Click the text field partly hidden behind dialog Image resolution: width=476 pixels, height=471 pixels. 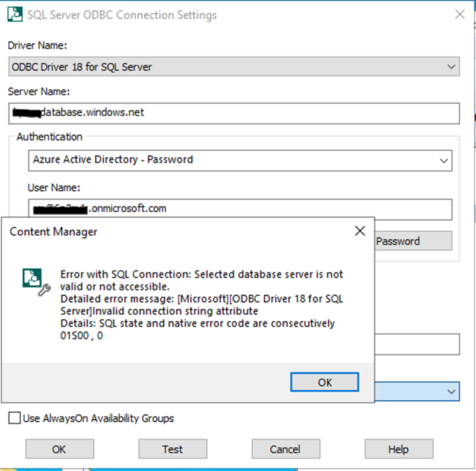tap(416, 345)
